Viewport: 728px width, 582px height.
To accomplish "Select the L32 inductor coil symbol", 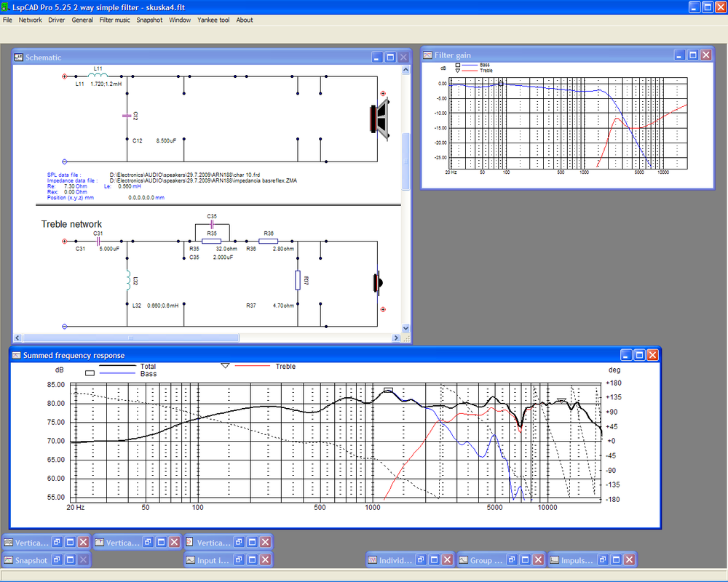I will point(127,281).
